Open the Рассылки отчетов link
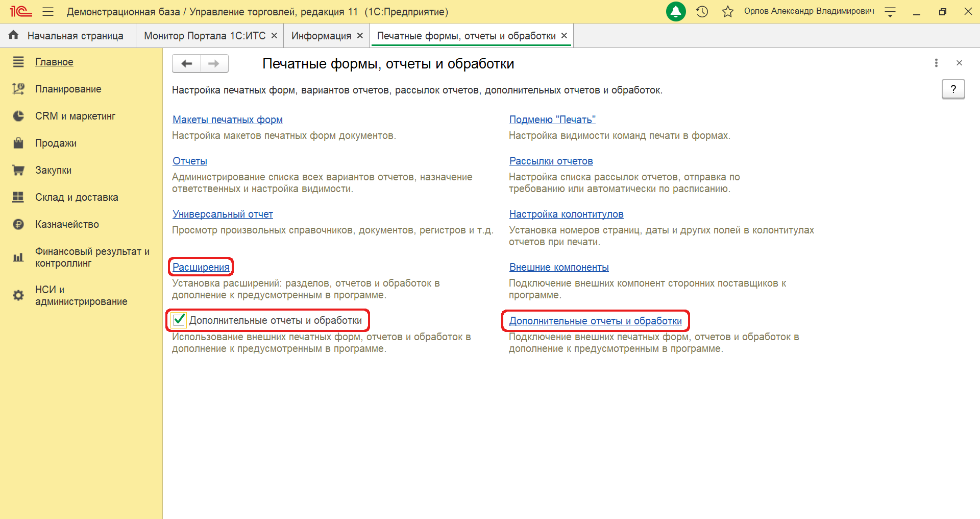980x519 pixels. click(551, 161)
